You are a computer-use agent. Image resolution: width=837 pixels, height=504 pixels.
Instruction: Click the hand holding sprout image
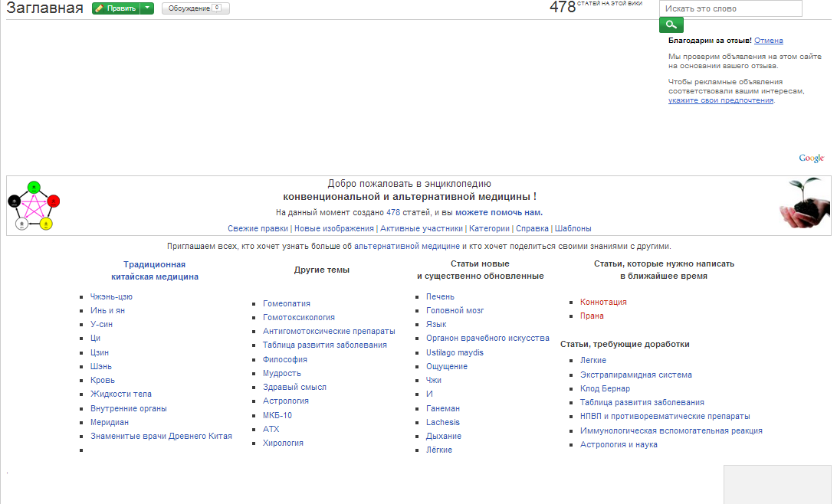click(x=805, y=204)
